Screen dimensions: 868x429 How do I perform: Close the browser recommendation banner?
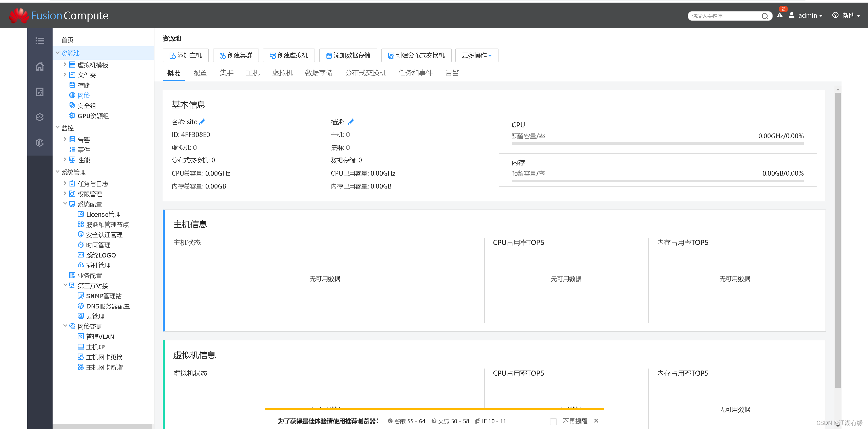596,421
